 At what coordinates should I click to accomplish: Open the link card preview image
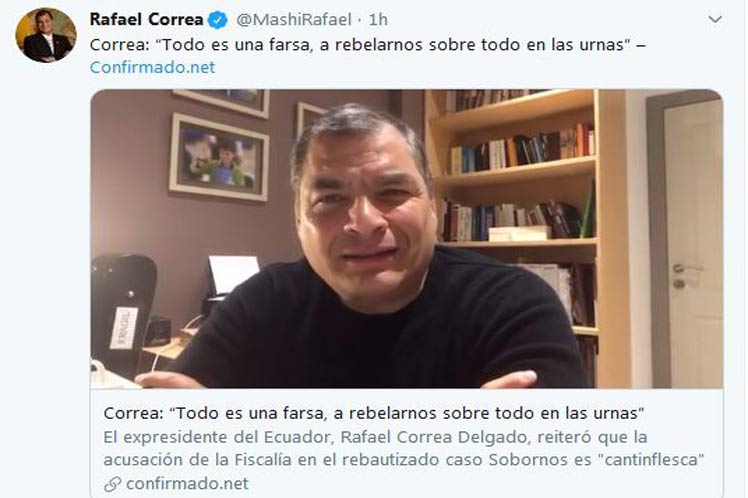point(407,239)
